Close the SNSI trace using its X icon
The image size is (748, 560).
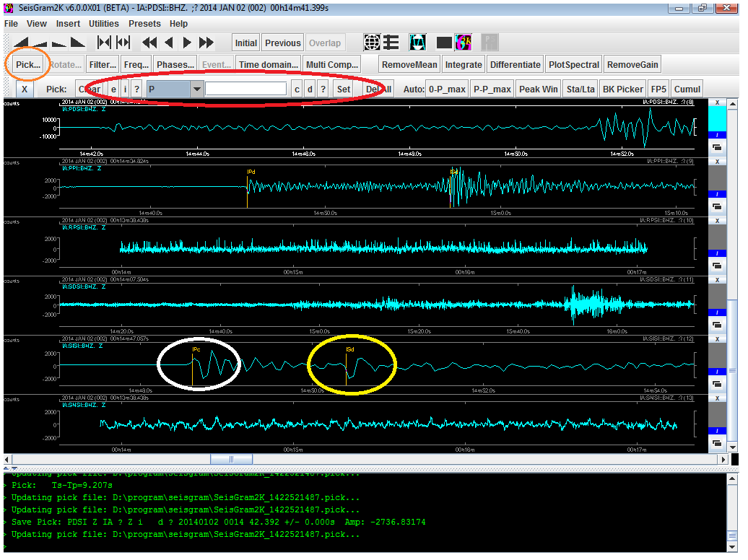coord(717,397)
